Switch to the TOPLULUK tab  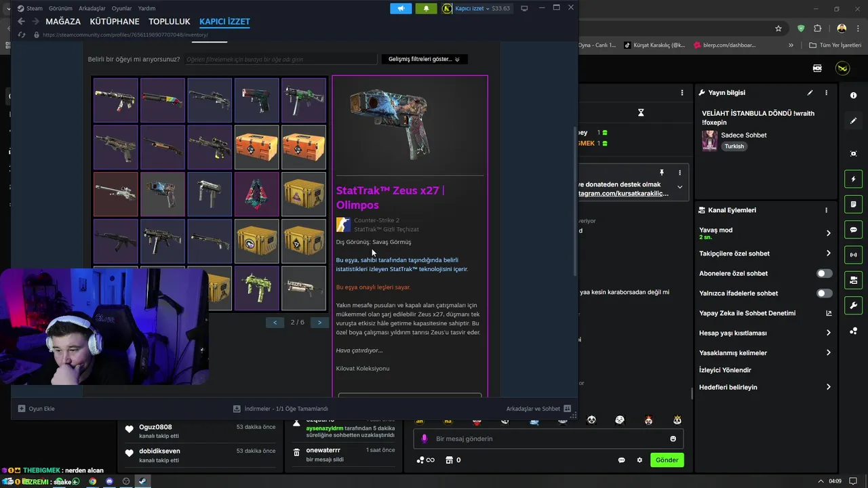point(170,22)
